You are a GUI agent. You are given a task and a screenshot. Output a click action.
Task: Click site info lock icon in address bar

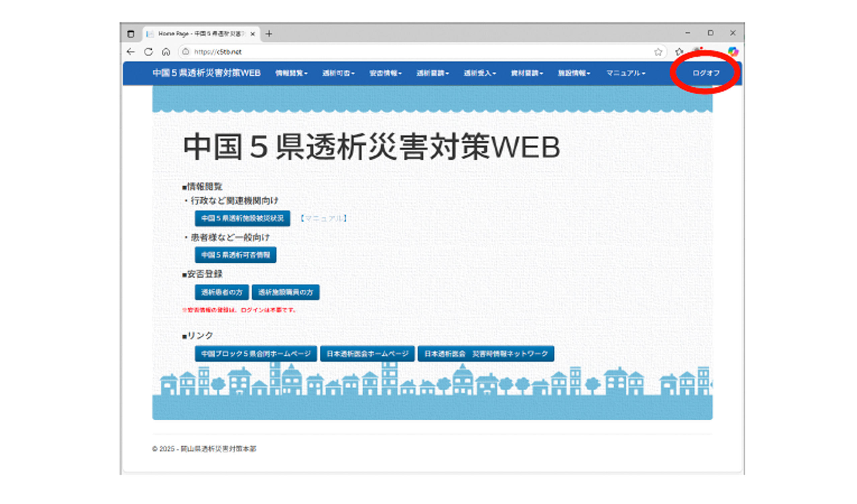click(x=185, y=52)
